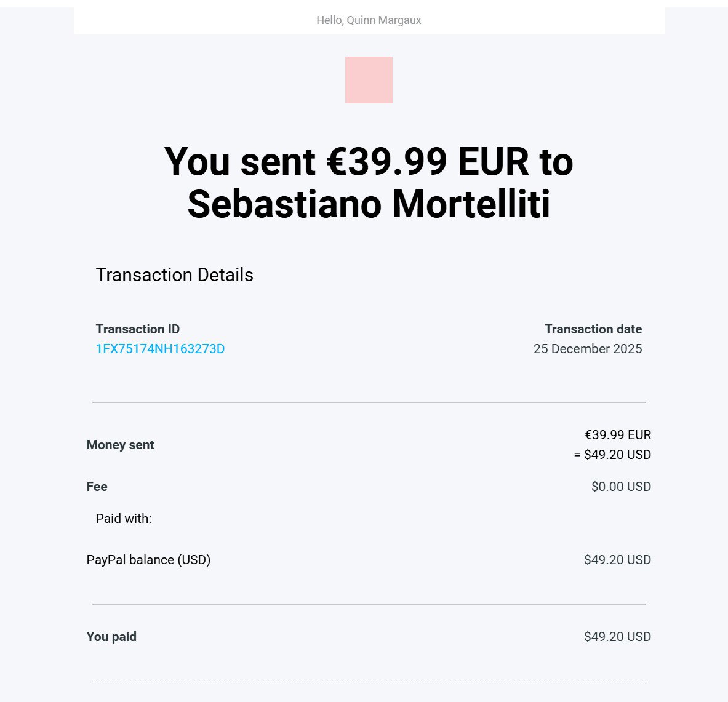Click the €39.99 EUR amount value

[x=617, y=435]
